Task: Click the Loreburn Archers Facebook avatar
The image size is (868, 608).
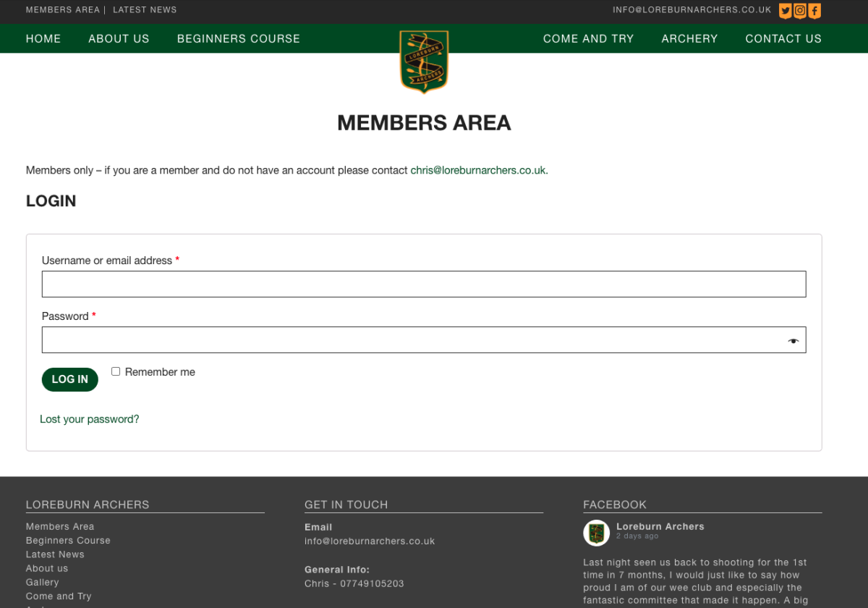Action: click(596, 533)
